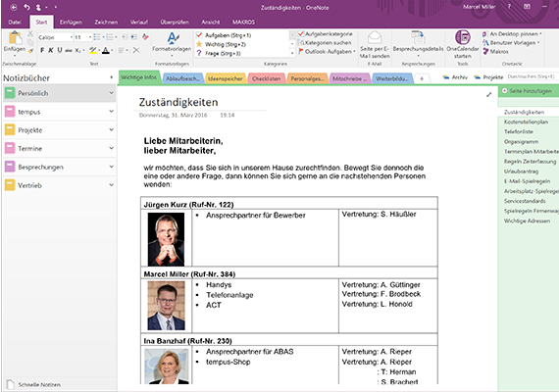This screenshot has height=392, width=559.
Task: Expand page to full view arrow
Action: [x=488, y=95]
